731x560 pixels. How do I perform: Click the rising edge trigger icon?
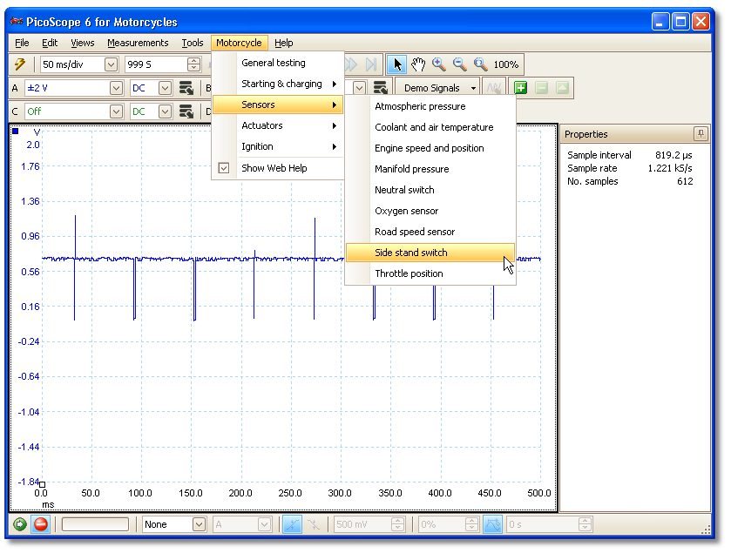292,525
